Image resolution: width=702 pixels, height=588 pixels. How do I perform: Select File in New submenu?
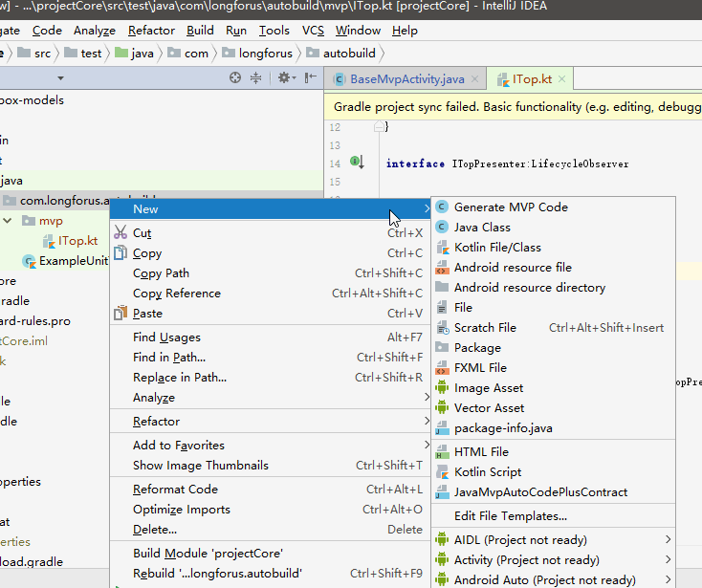[554, 308]
